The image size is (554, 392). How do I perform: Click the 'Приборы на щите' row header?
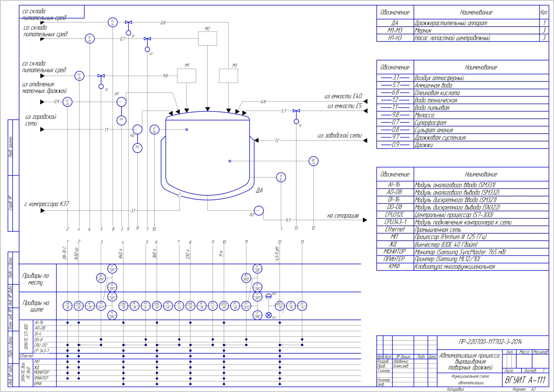tap(36, 306)
